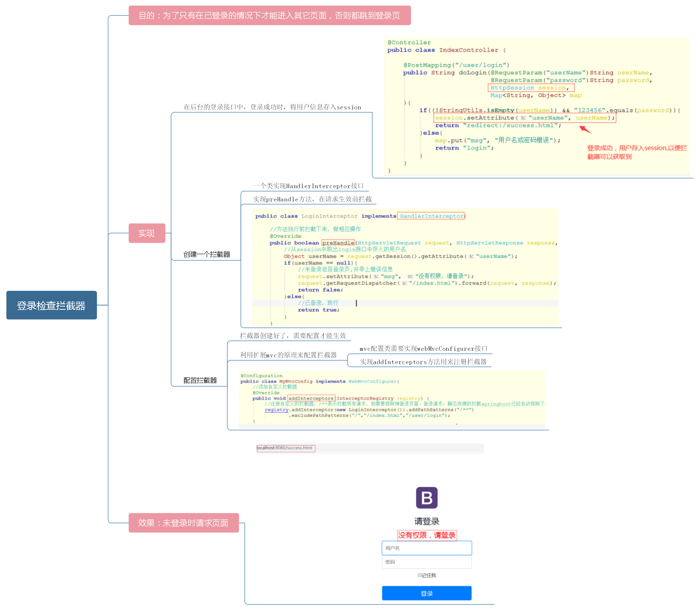The height and width of the screenshot is (610, 700).
Task: Select the 效果：未登录时请求页面 node
Action: click(x=183, y=523)
